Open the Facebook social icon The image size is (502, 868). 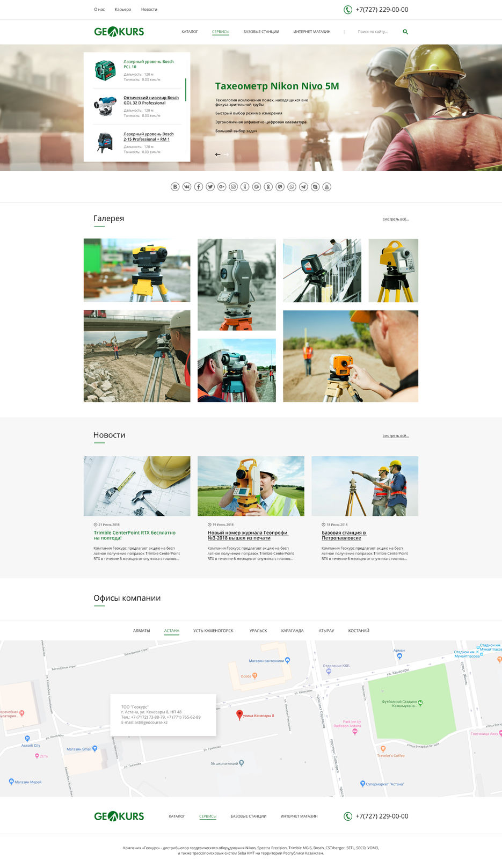(x=199, y=187)
